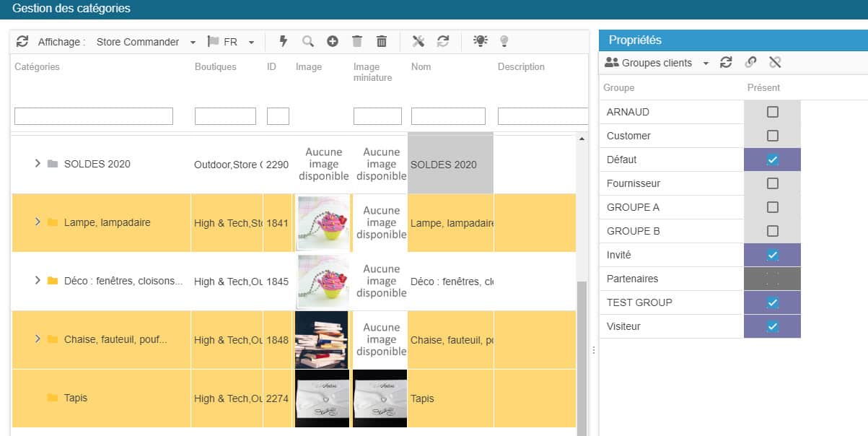Click the unlink icon in Propriétés toolbar
868x436 pixels.
click(775, 63)
